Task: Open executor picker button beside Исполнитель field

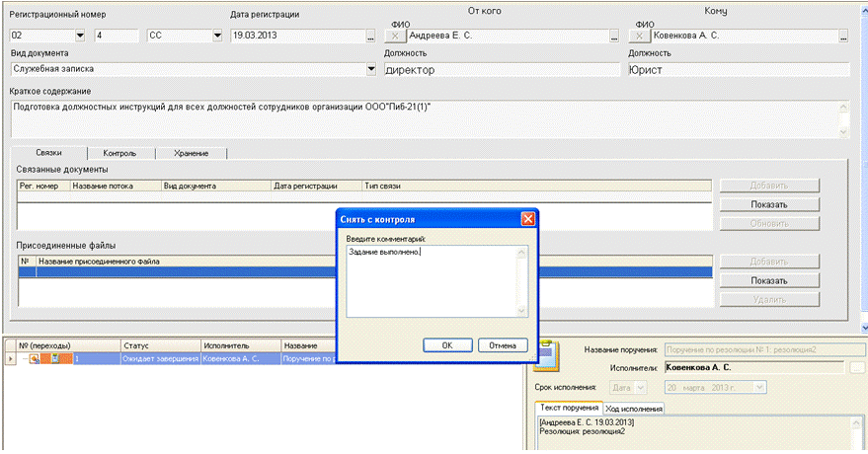Action: click(x=857, y=368)
